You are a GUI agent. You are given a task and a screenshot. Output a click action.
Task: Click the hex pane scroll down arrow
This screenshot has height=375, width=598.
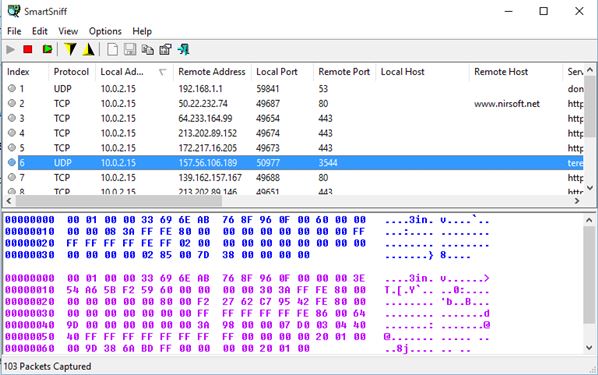coord(589,348)
